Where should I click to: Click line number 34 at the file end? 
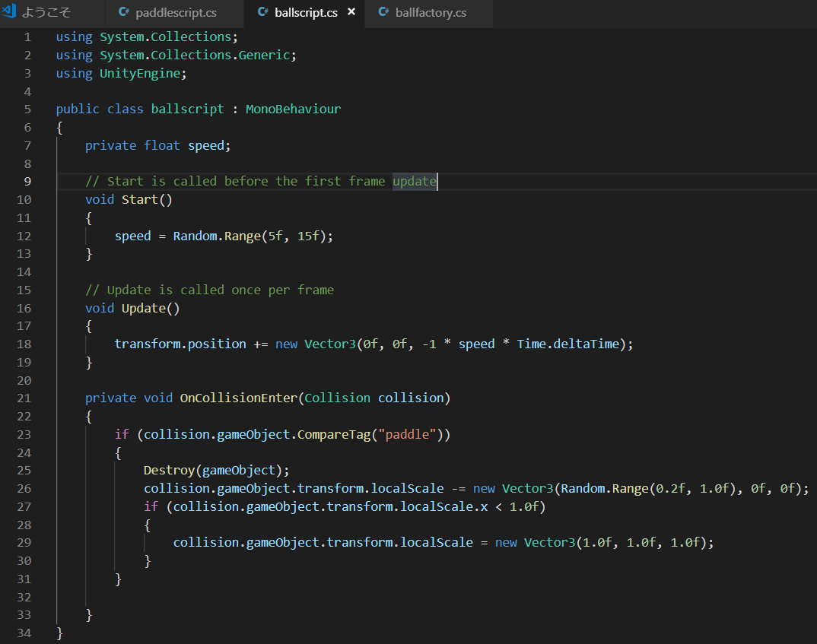[x=23, y=633]
